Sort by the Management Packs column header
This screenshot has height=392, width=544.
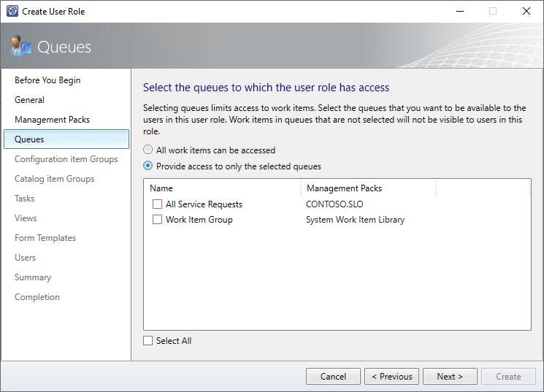click(344, 188)
